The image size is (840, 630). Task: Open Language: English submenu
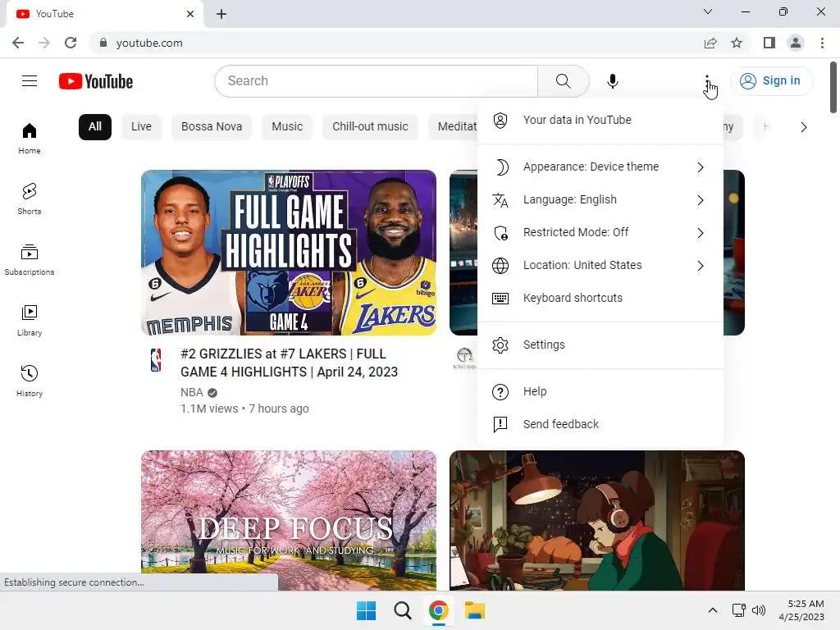600,200
